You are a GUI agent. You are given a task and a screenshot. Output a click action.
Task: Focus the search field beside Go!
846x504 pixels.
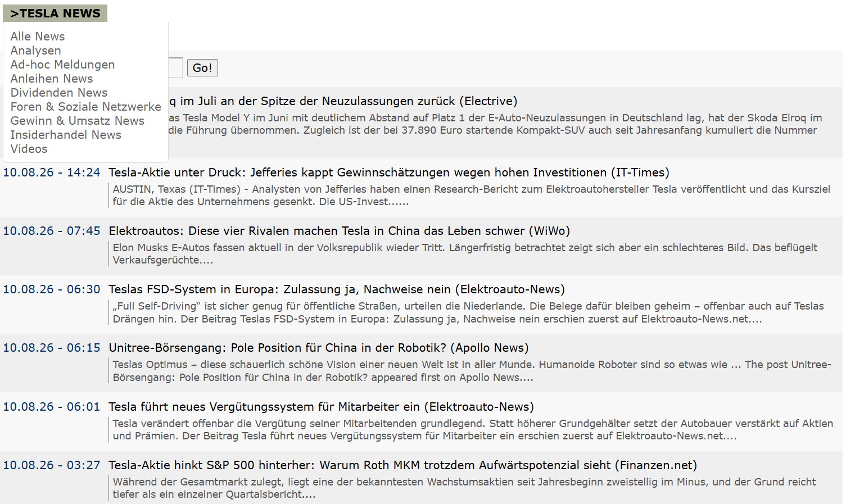[175, 67]
